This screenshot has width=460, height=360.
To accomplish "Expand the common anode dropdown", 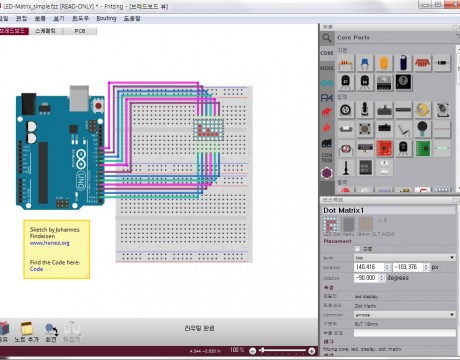I will pos(404,315).
